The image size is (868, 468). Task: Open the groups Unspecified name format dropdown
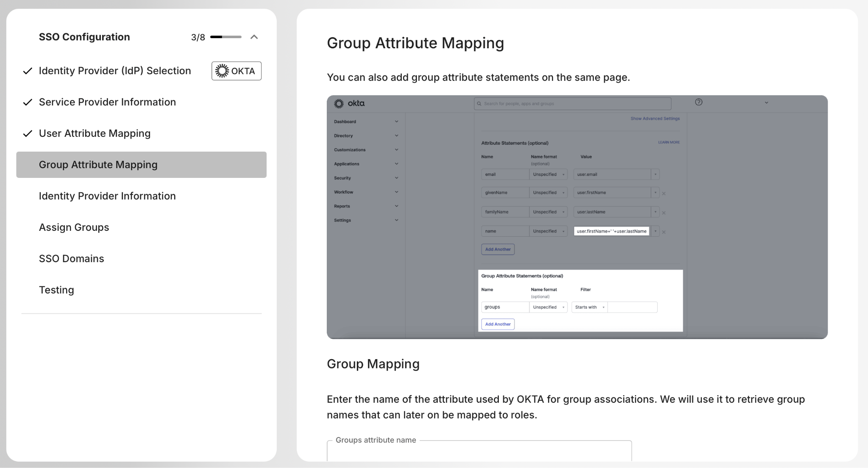click(x=548, y=307)
